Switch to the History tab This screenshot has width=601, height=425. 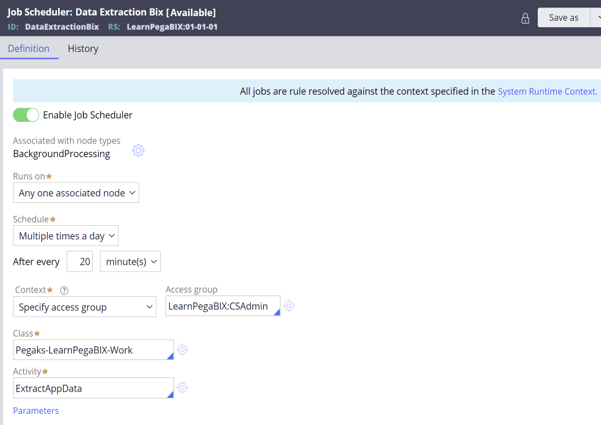pyautogui.click(x=83, y=49)
